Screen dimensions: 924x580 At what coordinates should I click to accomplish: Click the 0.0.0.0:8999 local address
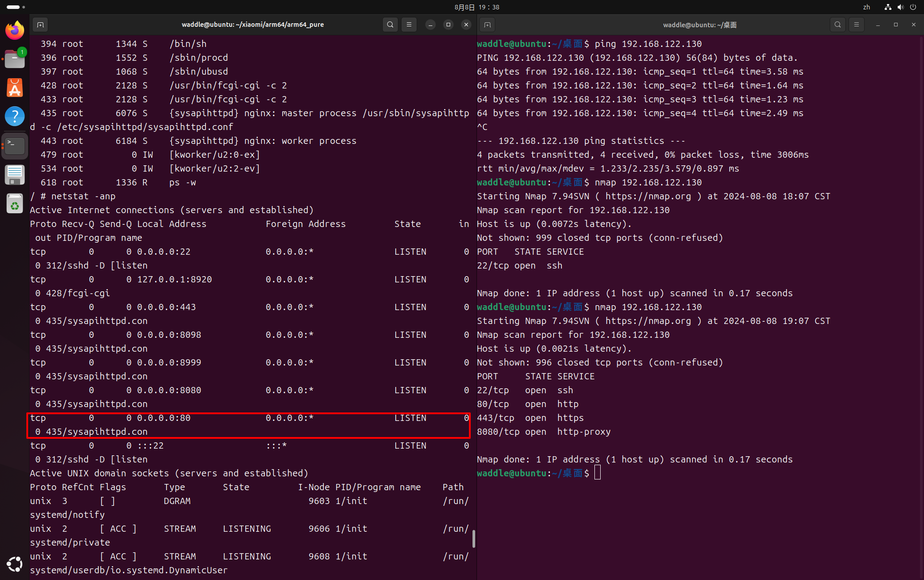[x=169, y=362]
